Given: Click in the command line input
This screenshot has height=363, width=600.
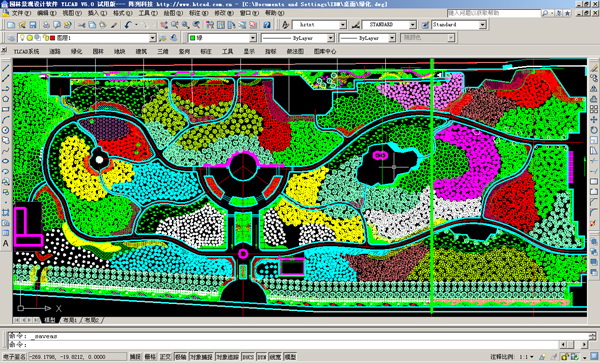Looking at the screenshot, I should [x=298, y=345].
